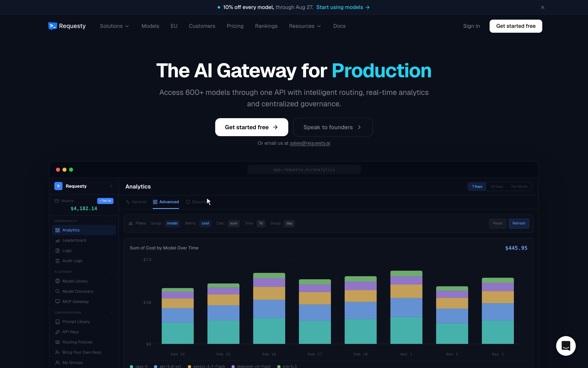588x368 pixels.
Task: Open the Metric cost filter dropdown
Action: pyautogui.click(x=205, y=223)
